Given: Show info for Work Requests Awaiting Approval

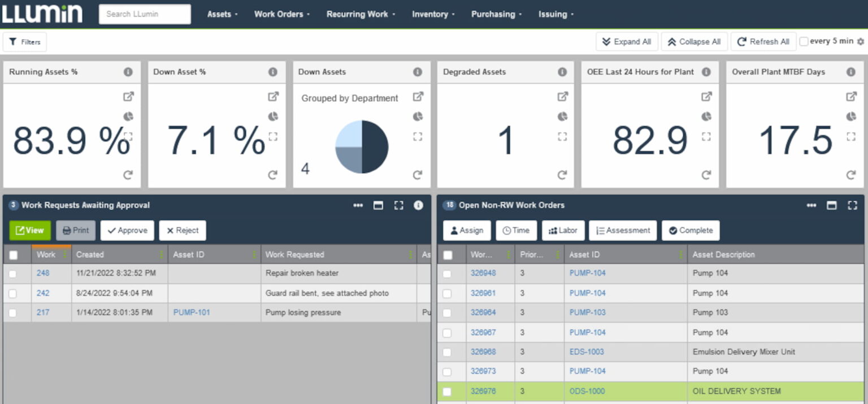Looking at the screenshot, I should pyautogui.click(x=418, y=205).
